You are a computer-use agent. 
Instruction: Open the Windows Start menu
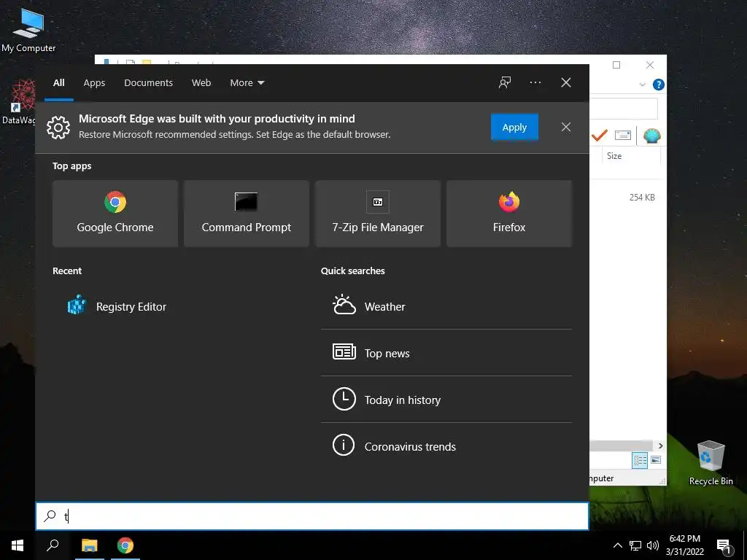(x=18, y=545)
